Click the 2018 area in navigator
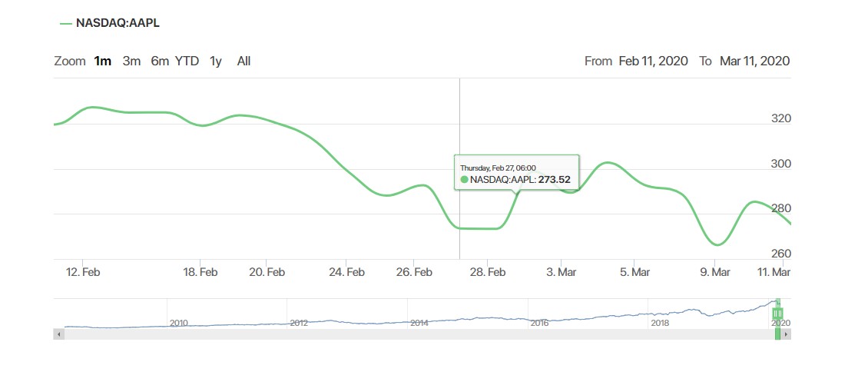Screen dimensions: 868x372 point(659,322)
